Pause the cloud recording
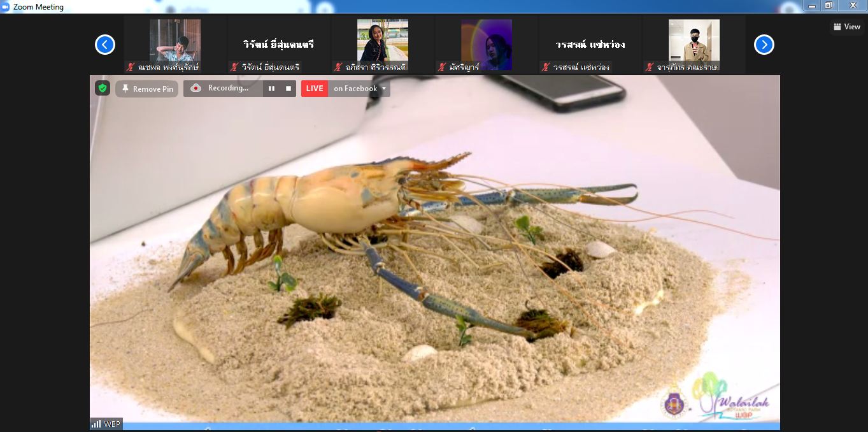 (x=271, y=89)
